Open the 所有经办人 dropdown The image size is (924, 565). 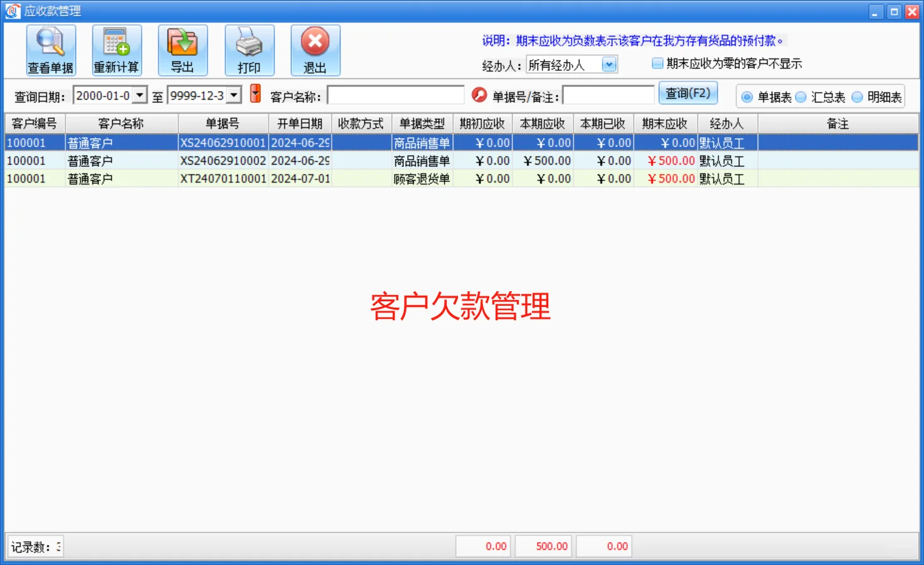tap(609, 63)
